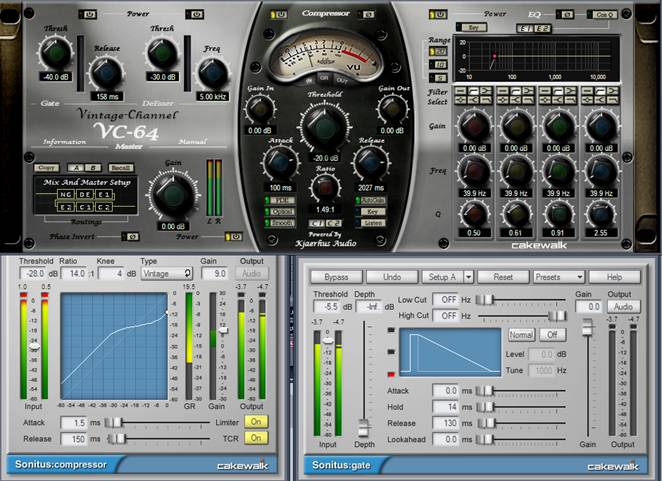Click the Copy button in VC-64 Master
This screenshot has height=481, width=662.
(x=46, y=168)
